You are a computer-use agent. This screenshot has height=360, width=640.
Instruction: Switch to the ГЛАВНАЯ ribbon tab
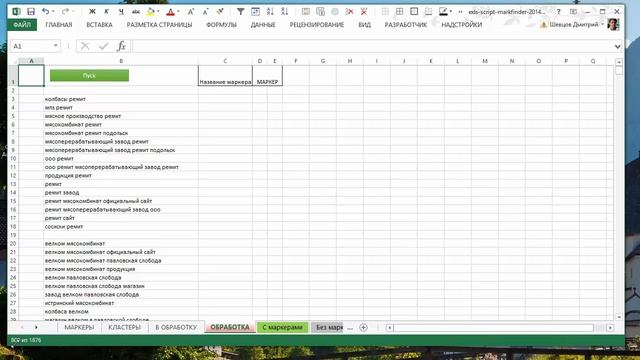pos(59,25)
